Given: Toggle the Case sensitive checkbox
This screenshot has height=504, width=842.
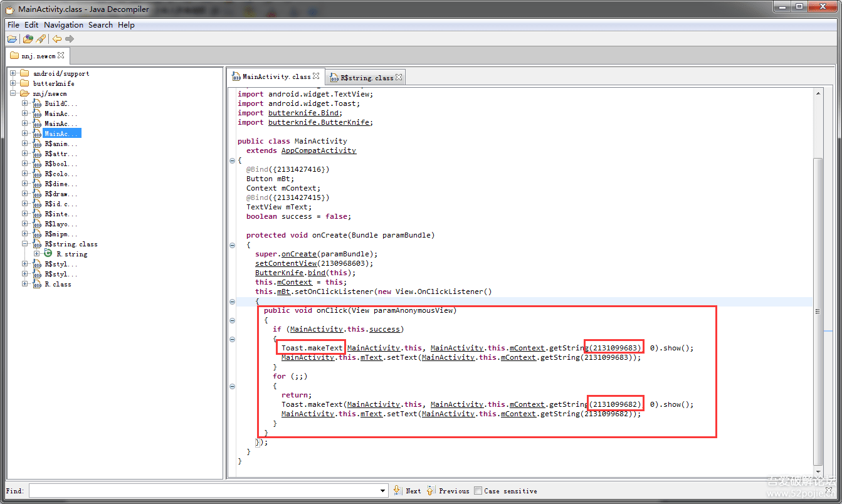Looking at the screenshot, I should [478, 491].
